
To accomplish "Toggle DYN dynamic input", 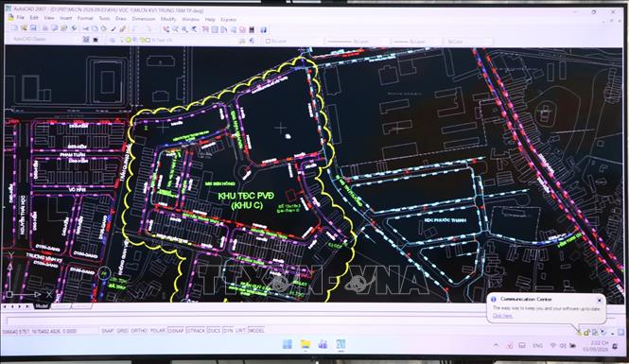I will tap(227, 330).
